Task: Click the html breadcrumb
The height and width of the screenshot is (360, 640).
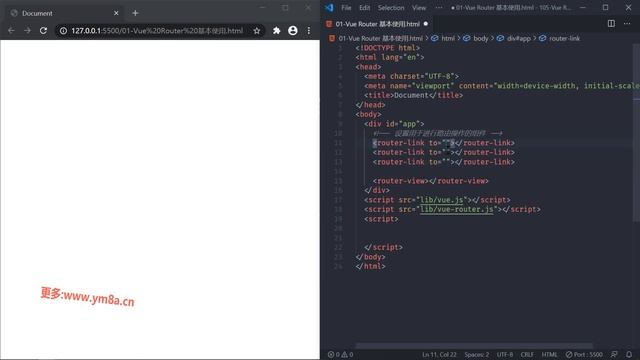Action: pos(448,38)
